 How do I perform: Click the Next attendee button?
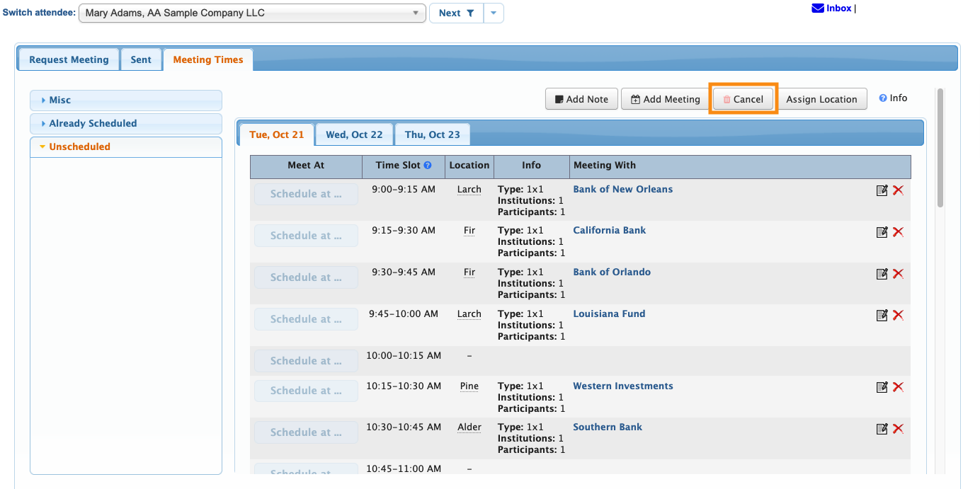(x=457, y=13)
